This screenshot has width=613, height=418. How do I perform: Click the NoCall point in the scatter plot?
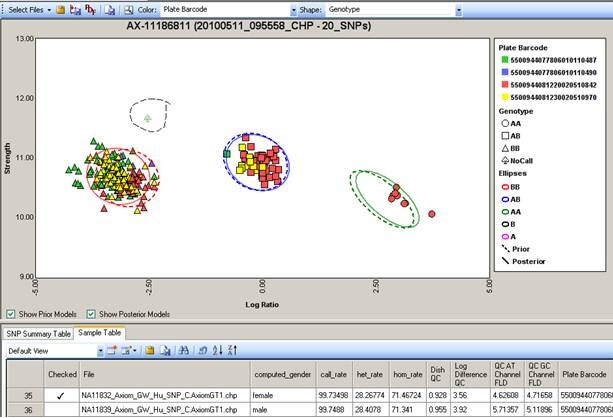click(x=147, y=118)
